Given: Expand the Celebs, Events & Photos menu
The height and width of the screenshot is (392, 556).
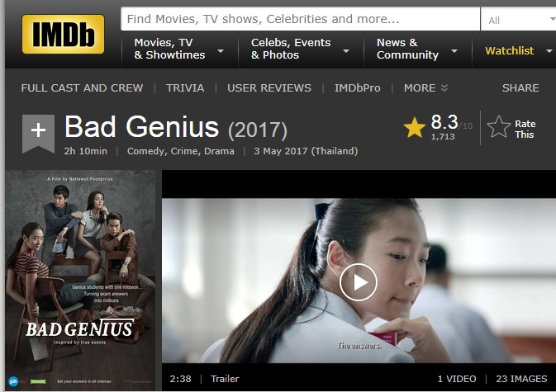Looking at the screenshot, I should [301, 49].
